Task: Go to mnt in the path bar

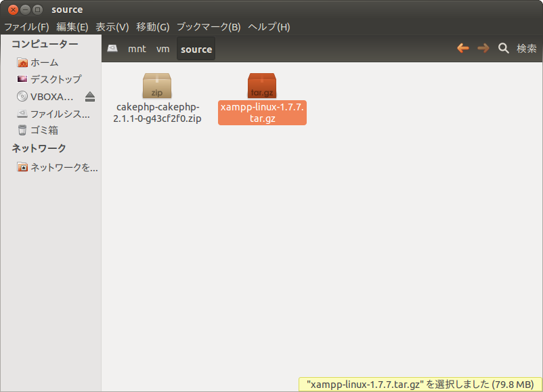Action: pos(137,49)
